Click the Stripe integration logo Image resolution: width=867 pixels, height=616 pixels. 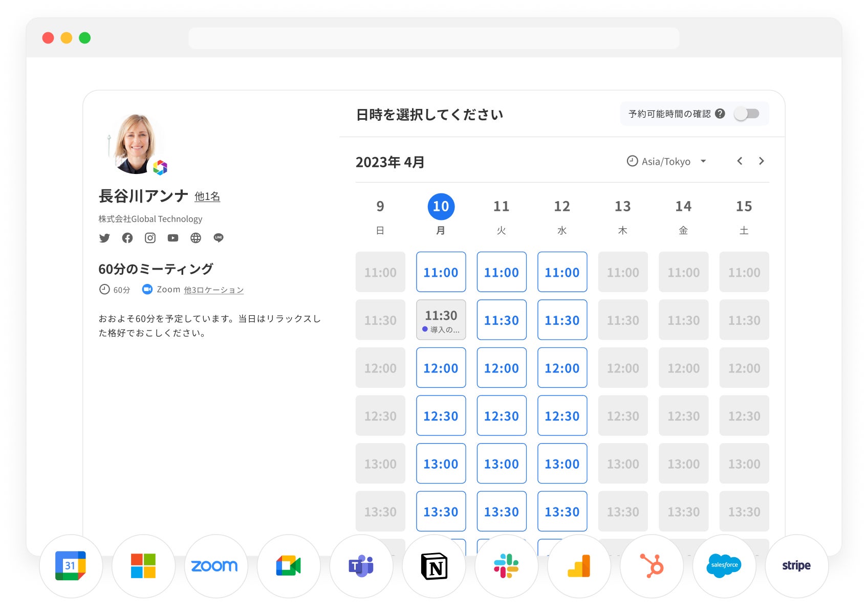point(797,566)
